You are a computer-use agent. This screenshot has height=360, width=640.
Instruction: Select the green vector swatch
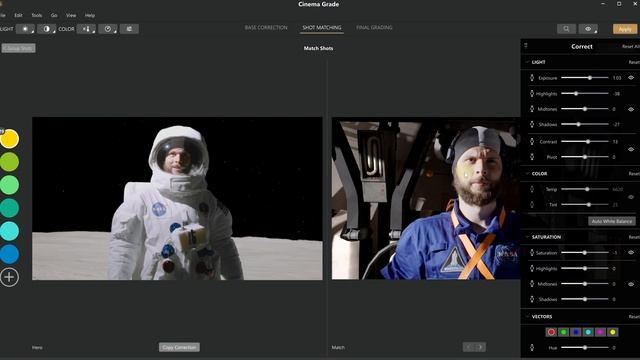coord(564,332)
